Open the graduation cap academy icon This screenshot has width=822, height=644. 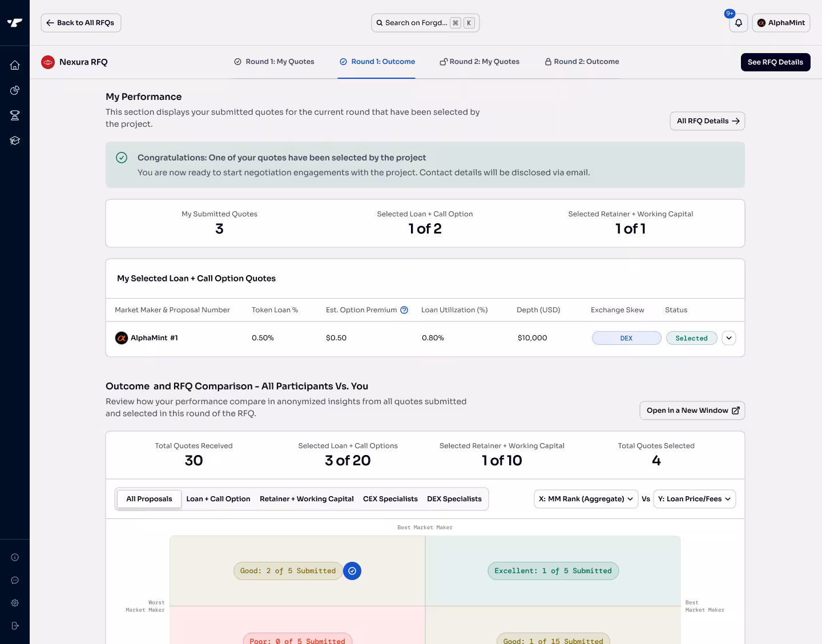coord(15,140)
